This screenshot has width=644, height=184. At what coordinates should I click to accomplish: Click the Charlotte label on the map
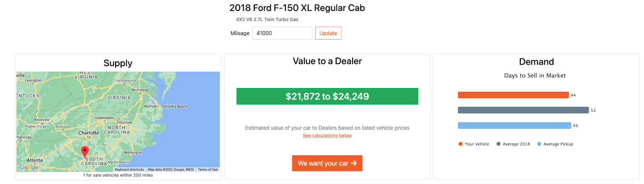tap(89, 133)
